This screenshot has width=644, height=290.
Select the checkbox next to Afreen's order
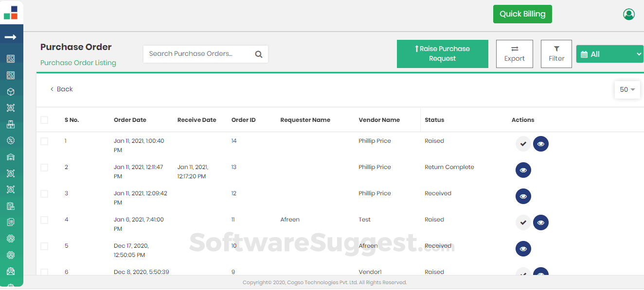tap(44, 220)
